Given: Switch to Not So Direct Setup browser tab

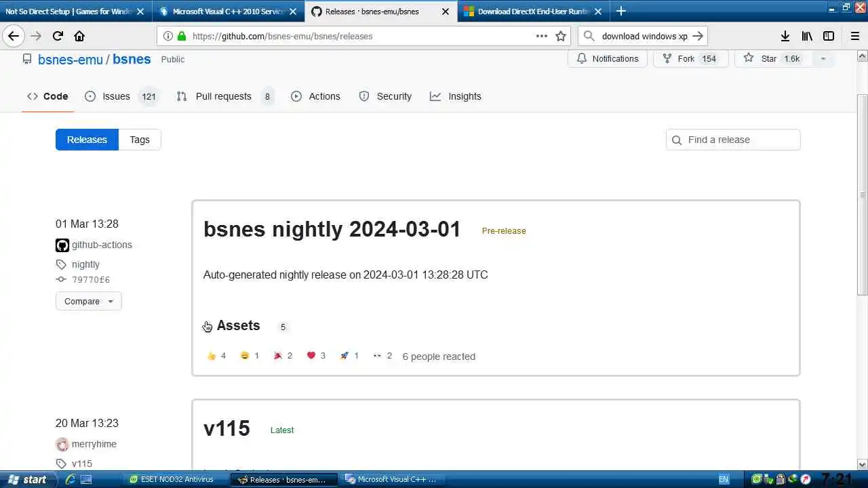Looking at the screenshot, I should pyautogui.click(x=74, y=12).
